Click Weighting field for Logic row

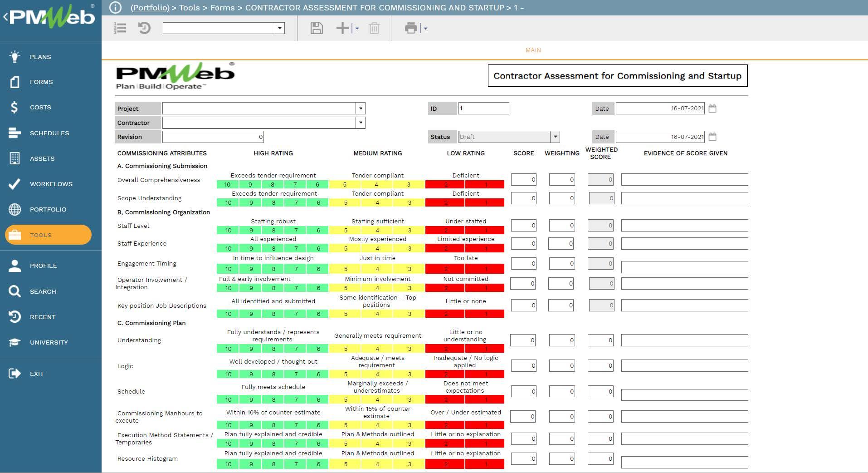point(561,365)
